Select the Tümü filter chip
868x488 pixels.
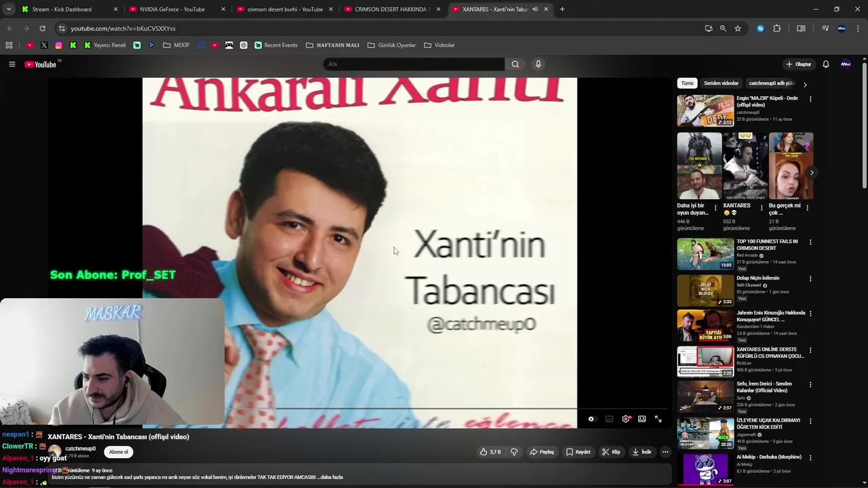[688, 83]
